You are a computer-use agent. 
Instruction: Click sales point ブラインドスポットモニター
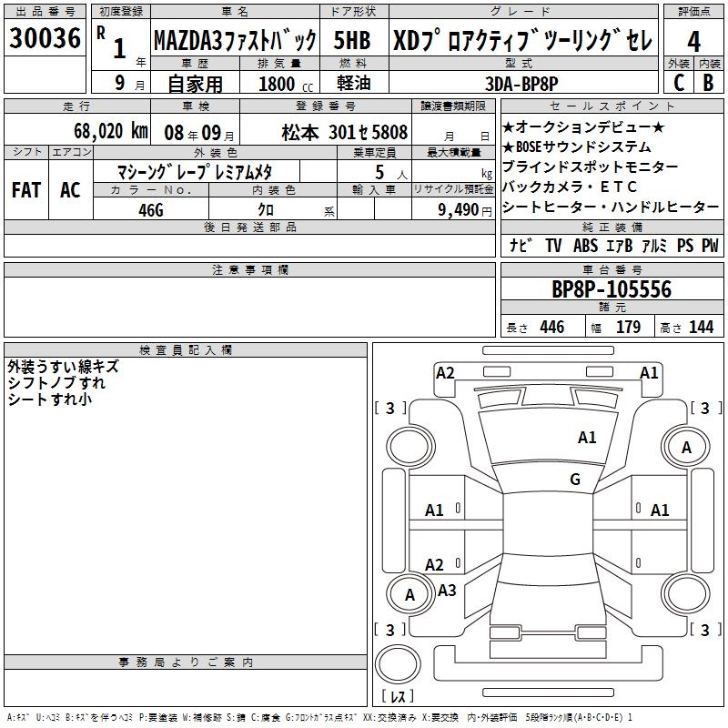pos(590,167)
